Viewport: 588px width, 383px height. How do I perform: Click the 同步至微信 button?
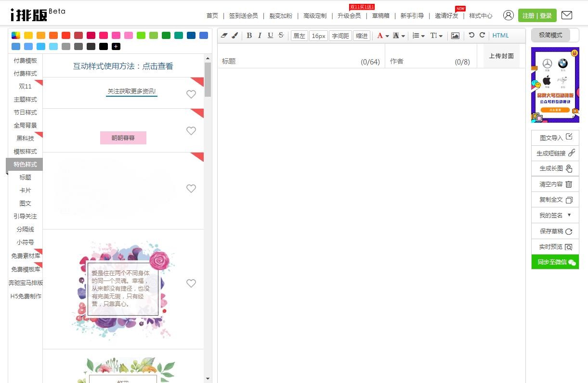point(555,262)
